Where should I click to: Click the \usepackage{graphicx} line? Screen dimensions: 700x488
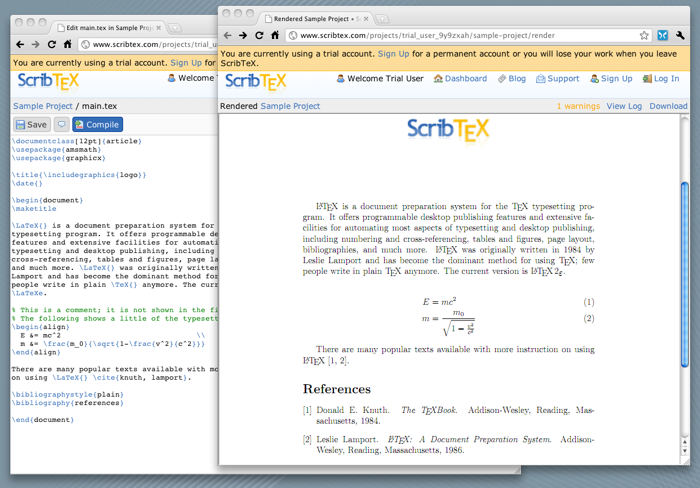(58, 158)
